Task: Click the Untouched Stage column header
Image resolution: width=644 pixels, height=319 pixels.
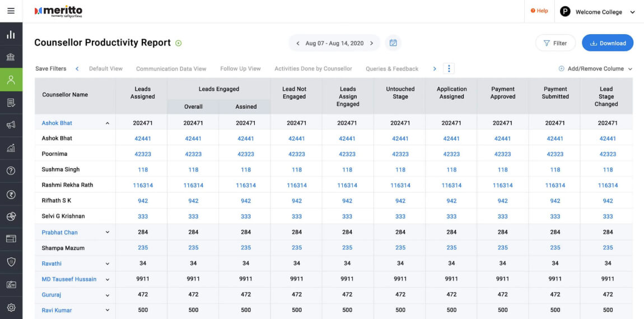Action: [400, 93]
